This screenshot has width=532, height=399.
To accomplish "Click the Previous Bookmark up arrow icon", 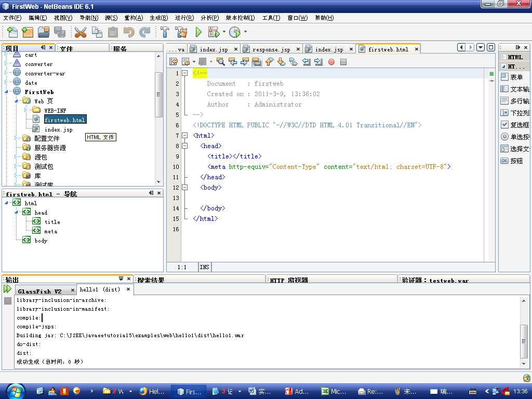I will point(270,62).
